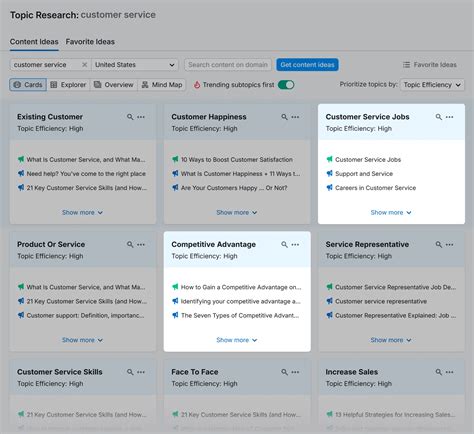Open the three-dot menu on the Customer Happiness card
The width and height of the screenshot is (474, 434).
[295, 117]
